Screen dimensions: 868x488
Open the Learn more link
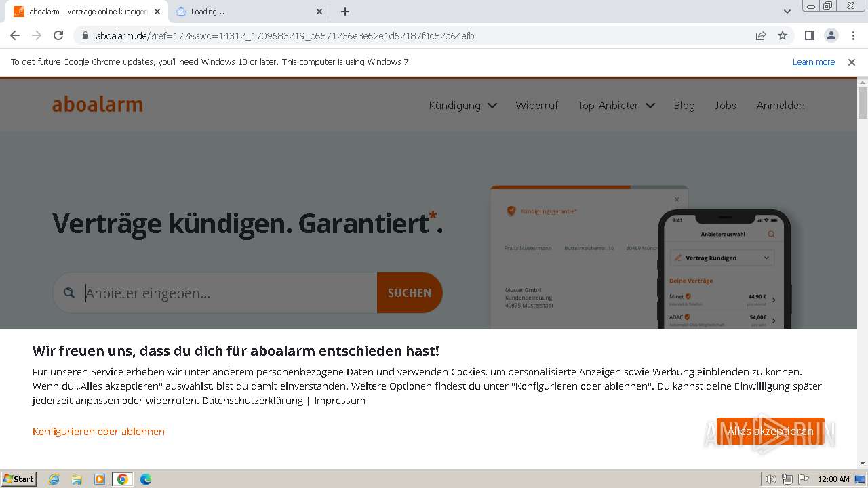coord(814,62)
